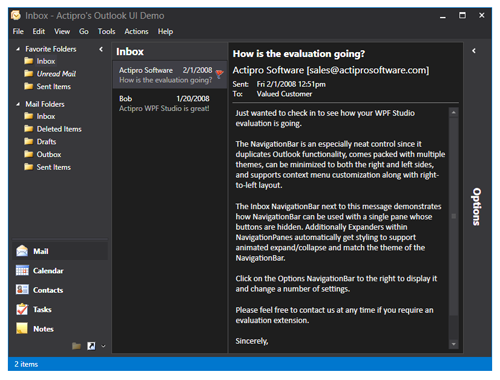This screenshot has height=380, width=500.
Task: Select the Drafts folder
Action: click(46, 141)
